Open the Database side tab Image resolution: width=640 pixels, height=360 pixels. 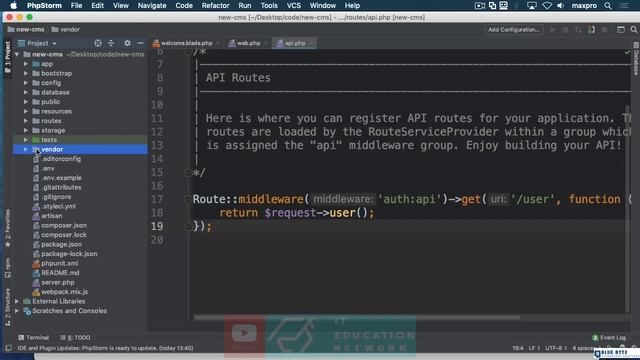[636, 59]
